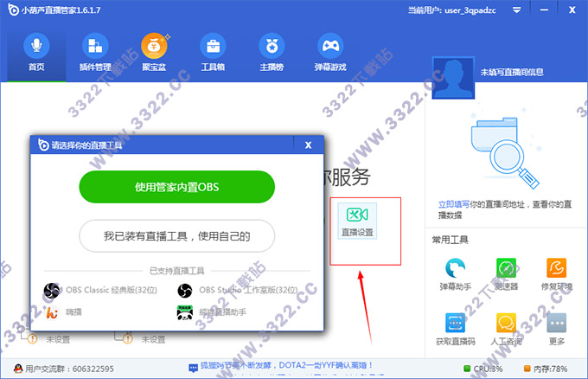Open the 修复环境 repair tool
This screenshot has height=379, width=588.
click(x=557, y=274)
